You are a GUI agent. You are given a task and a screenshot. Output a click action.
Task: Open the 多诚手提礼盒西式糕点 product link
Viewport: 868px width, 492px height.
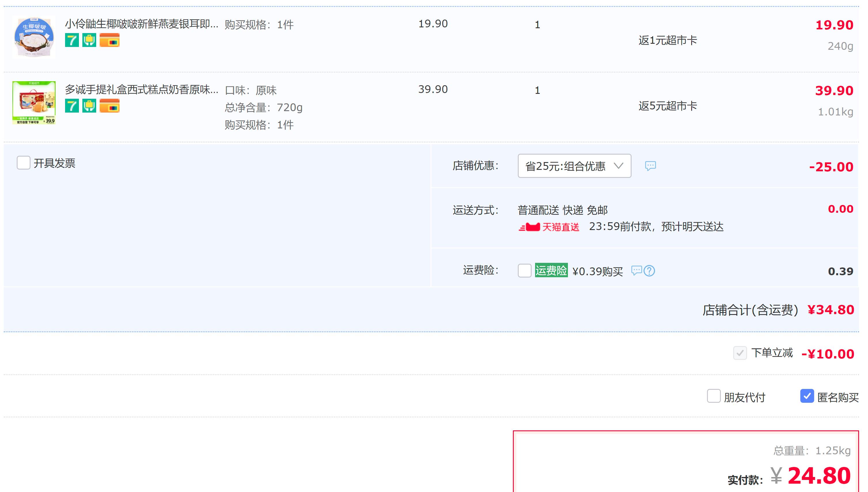pyautogui.click(x=142, y=90)
